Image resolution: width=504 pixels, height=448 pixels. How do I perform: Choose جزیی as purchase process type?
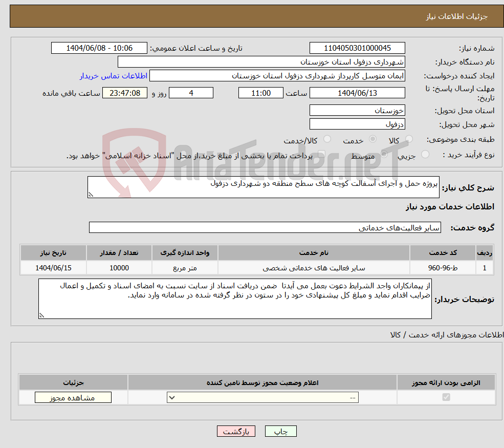pyautogui.click(x=425, y=154)
